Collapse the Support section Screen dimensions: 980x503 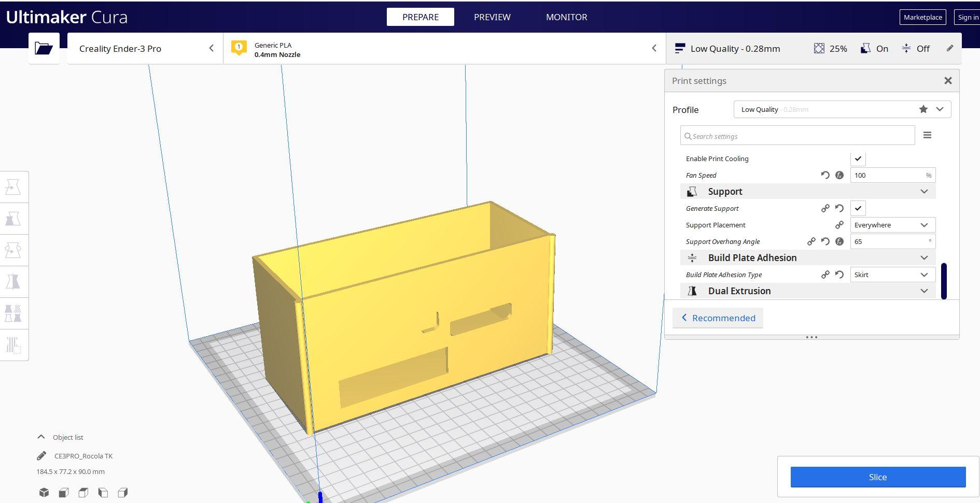tap(808, 192)
